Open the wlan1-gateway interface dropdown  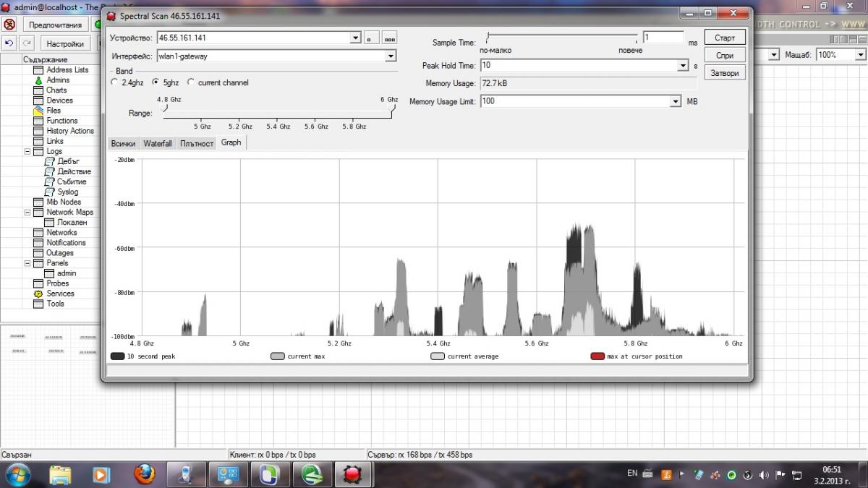click(x=391, y=56)
